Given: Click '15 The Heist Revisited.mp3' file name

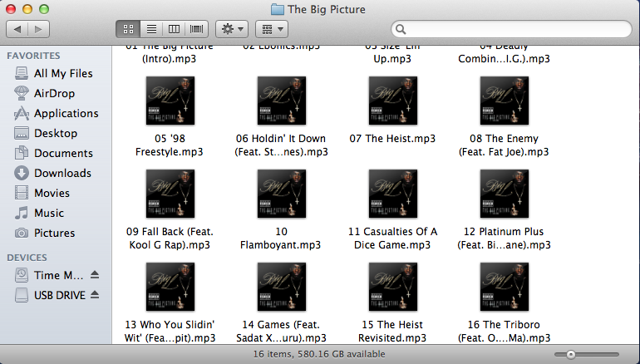Looking at the screenshot, I should [x=392, y=332].
